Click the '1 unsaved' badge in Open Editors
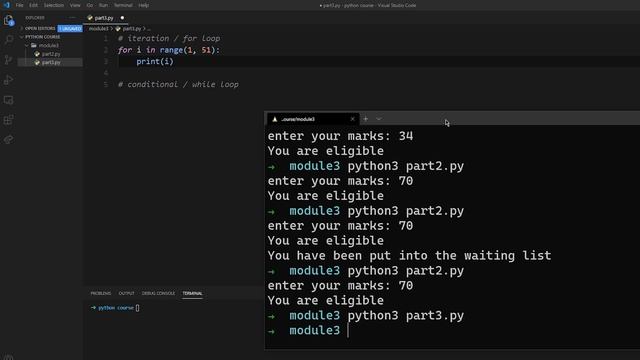640x360 pixels. 70,29
